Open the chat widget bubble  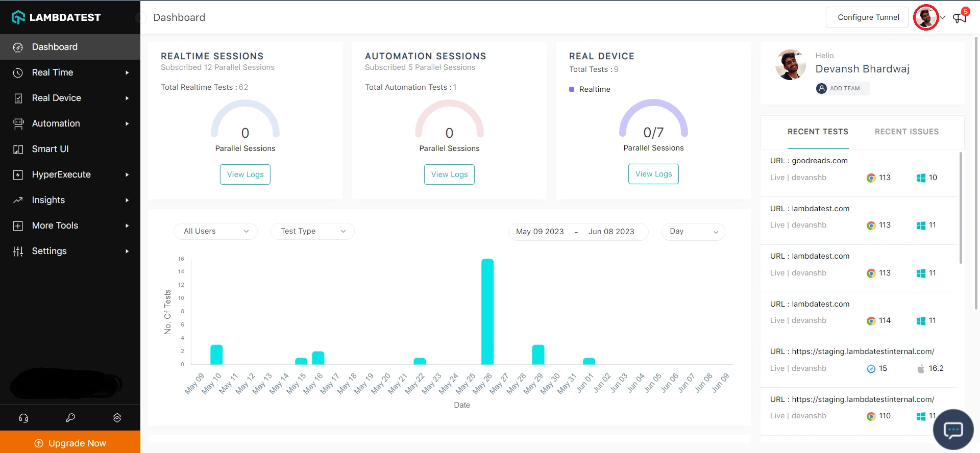point(953,430)
